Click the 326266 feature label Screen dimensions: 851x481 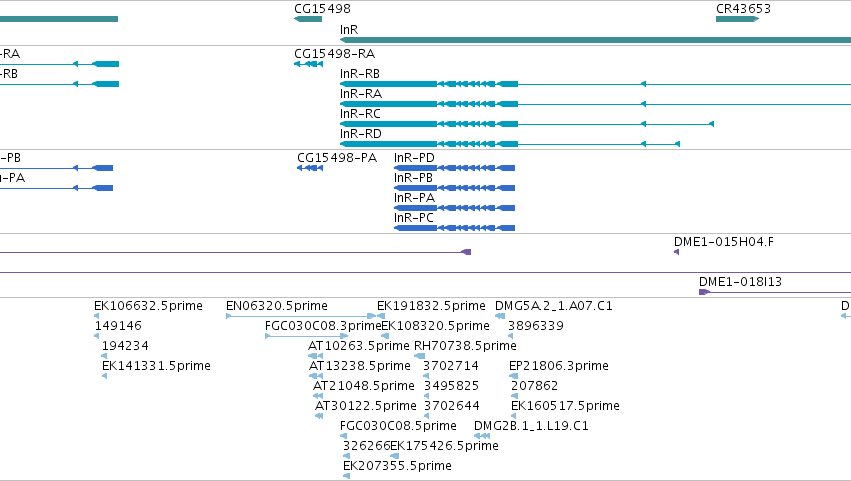point(366,446)
